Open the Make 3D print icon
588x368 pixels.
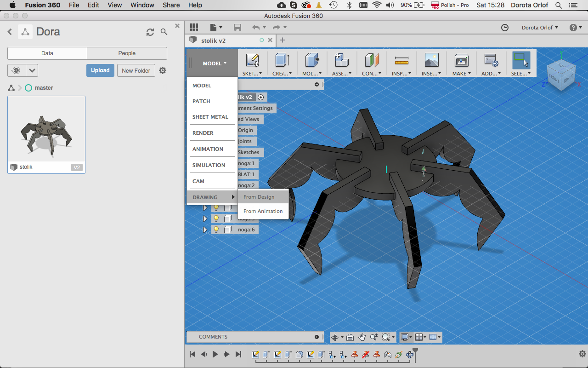[461, 60]
